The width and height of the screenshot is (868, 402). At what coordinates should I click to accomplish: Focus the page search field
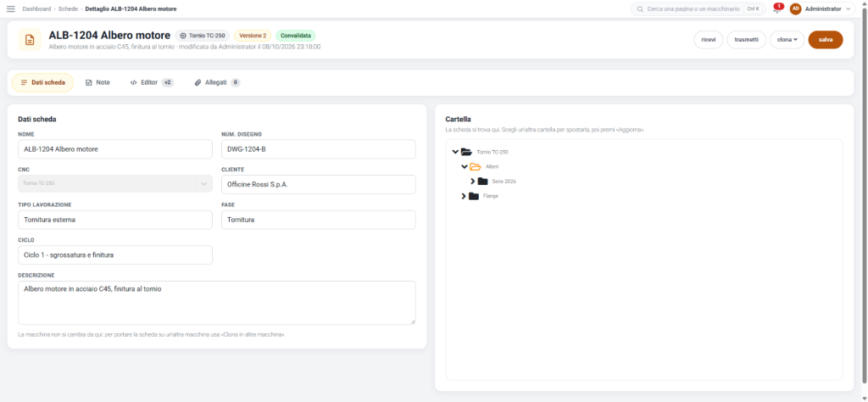(x=698, y=9)
